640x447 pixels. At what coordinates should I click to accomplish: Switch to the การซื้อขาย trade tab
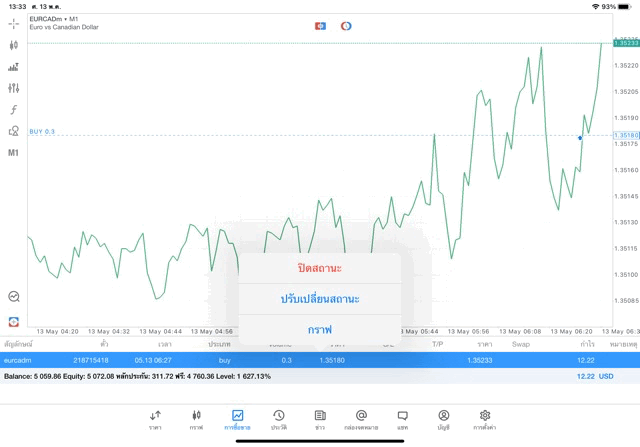(237, 419)
